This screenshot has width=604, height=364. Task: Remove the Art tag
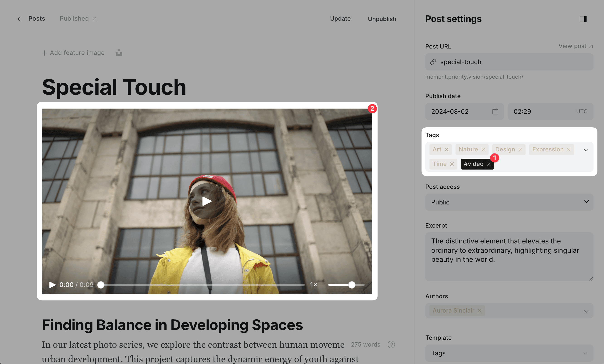[446, 150]
